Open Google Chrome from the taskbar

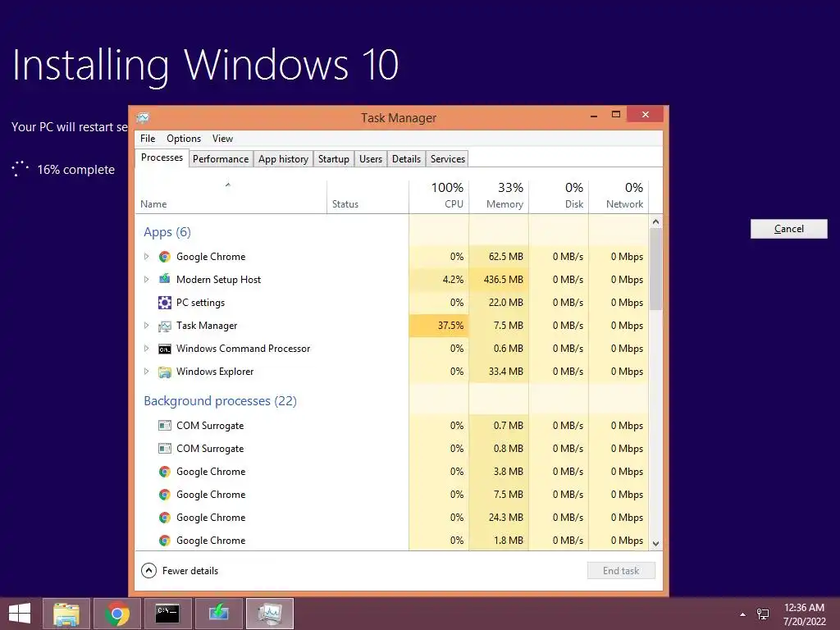click(116, 614)
